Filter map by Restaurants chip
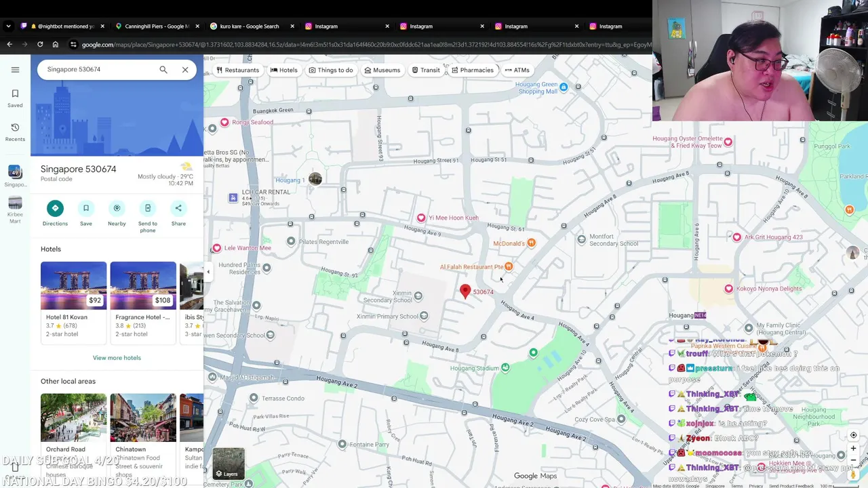Image resolution: width=868 pixels, height=488 pixels. (237, 70)
